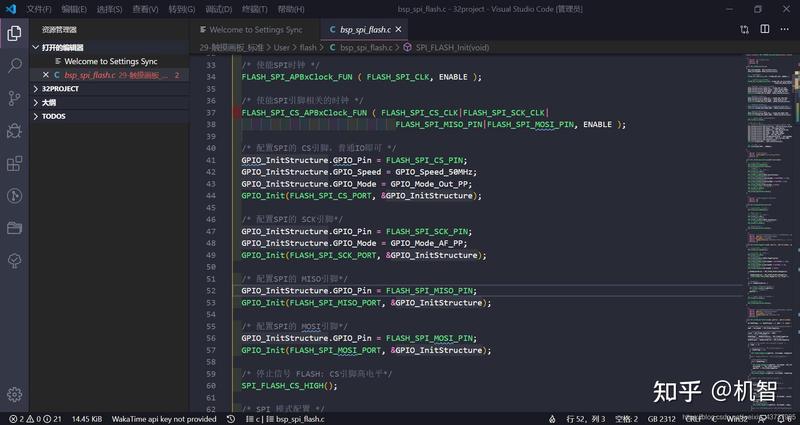Open the Extensions view
The image size is (800, 425).
(14, 163)
